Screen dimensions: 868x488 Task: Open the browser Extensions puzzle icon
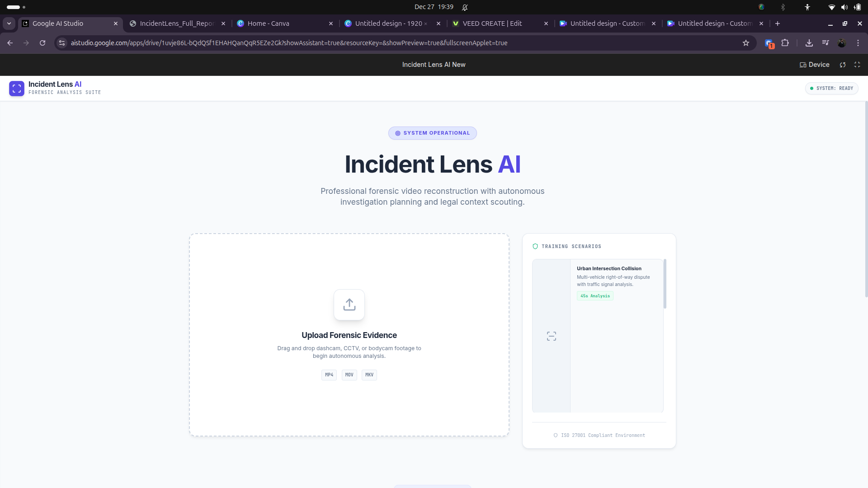(785, 43)
